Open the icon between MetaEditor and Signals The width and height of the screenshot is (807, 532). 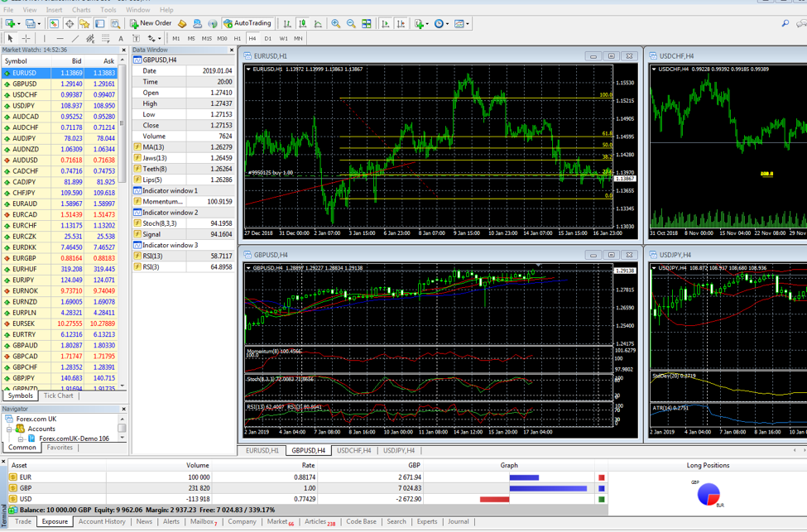[x=197, y=23]
